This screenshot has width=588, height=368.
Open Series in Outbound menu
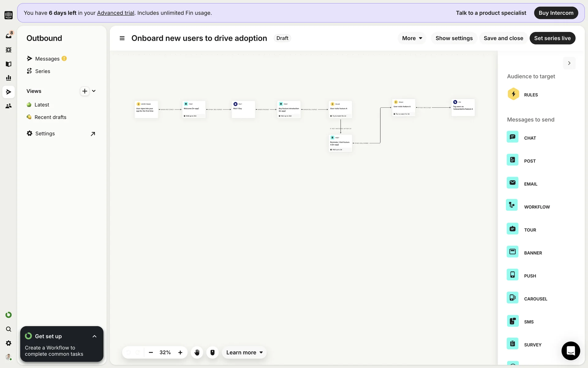pos(43,71)
